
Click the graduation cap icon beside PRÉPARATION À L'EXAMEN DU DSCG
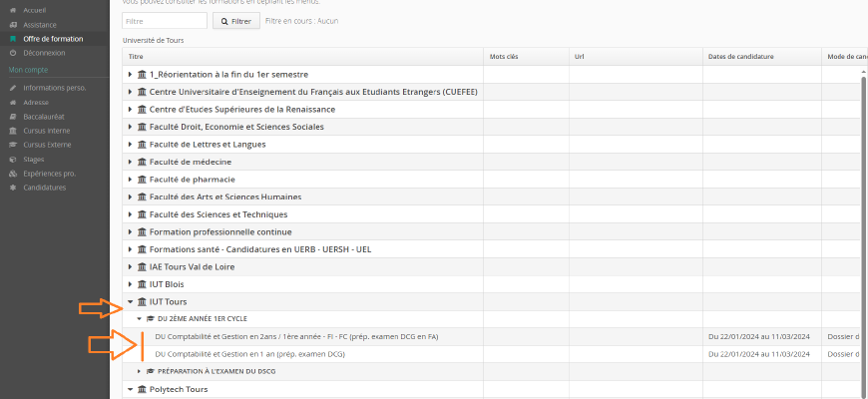pos(150,371)
